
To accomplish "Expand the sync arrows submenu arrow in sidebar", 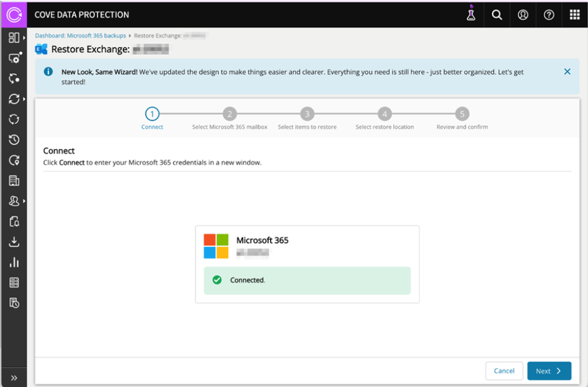I will click(25, 99).
